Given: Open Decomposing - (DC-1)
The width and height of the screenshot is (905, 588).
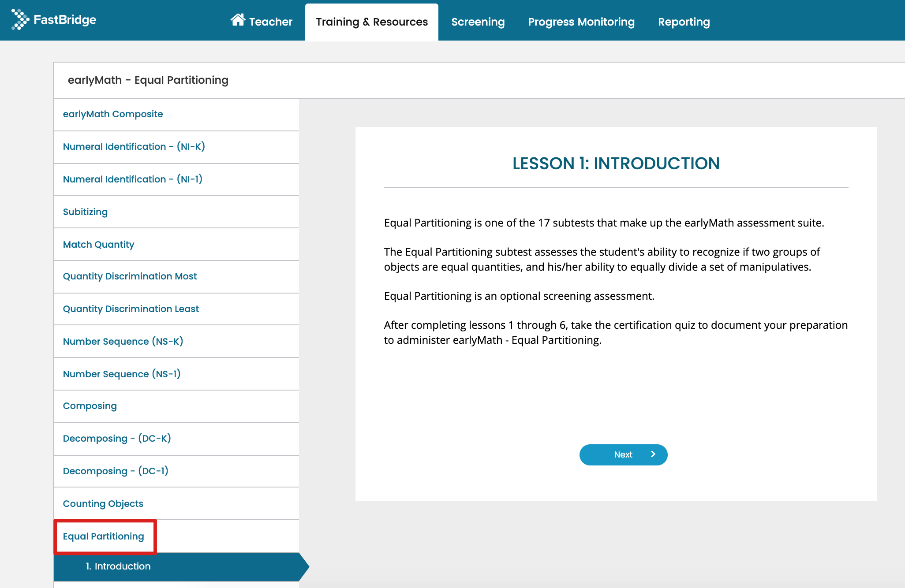Looking at the screenshot, I should pos(176,471).
